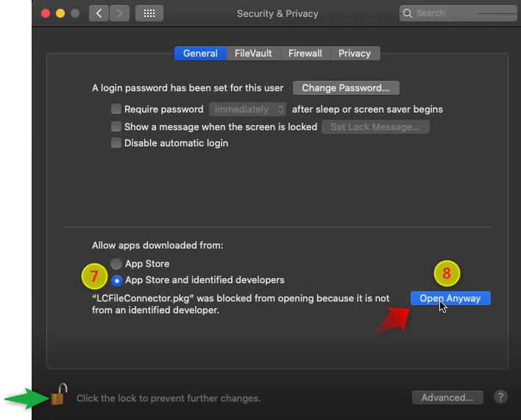Click the forward navigation arrow
The height and width of the screenshot is (420, 521).
point(119,13)
